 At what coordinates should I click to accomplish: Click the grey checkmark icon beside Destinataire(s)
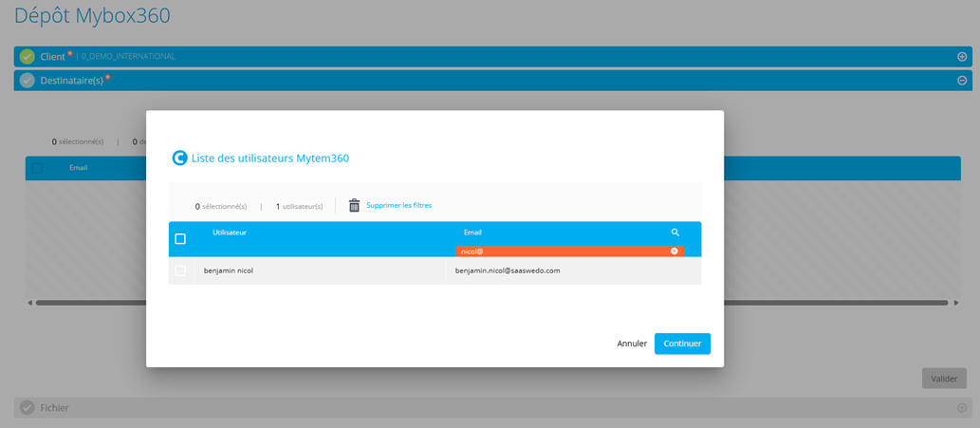coord(27,81)
